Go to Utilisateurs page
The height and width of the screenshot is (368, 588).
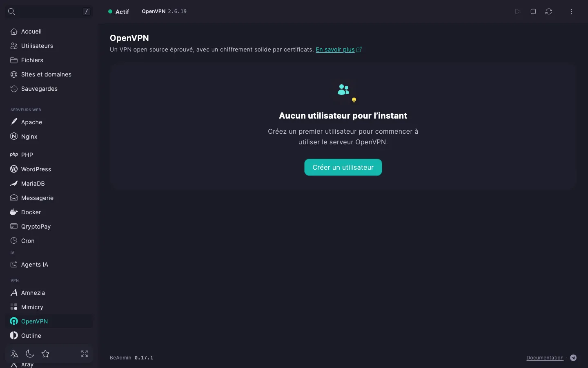(49, 46)
